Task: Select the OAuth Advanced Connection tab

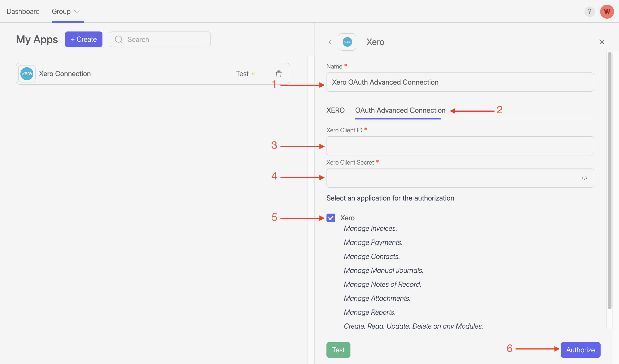Action: point(400,110)
